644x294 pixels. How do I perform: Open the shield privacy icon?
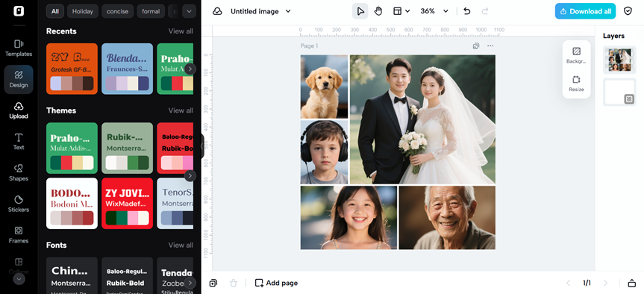(628, 11)
